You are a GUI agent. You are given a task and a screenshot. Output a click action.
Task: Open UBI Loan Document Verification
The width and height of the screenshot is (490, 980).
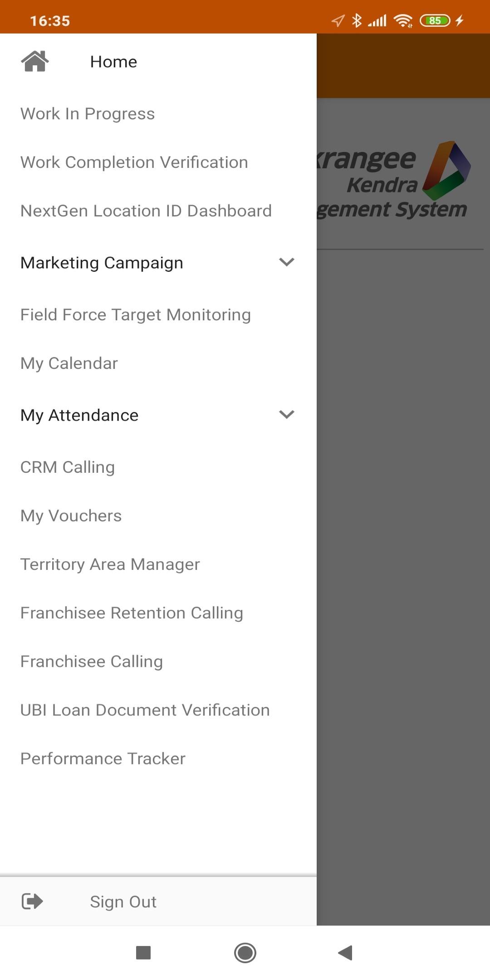tap(145, 710)
